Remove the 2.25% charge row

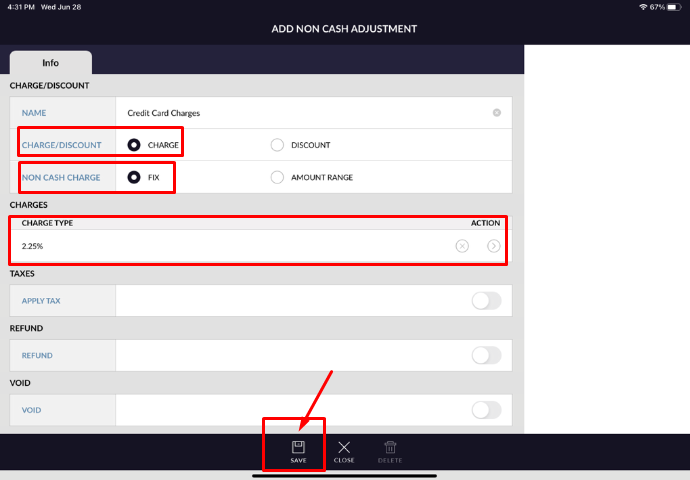pos(462,246)
